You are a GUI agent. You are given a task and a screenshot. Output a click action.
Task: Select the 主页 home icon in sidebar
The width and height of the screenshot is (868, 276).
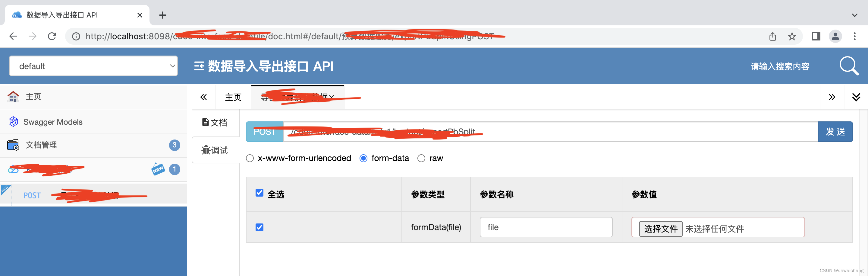pos(13,97)
